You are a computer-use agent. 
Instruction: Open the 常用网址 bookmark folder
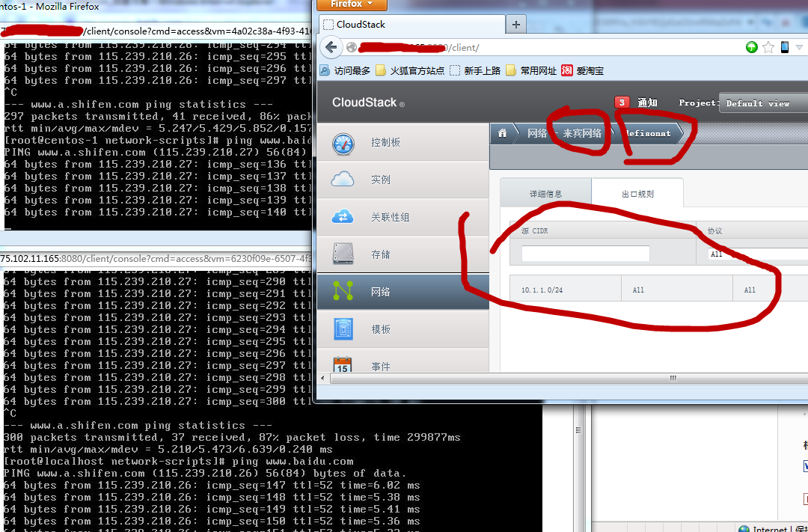pos(531,70)
